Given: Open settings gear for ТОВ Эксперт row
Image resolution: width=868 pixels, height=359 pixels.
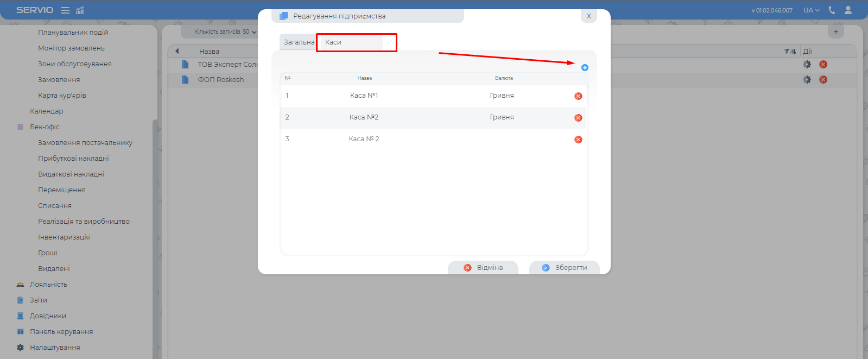Looking at the screenshot, I should 807,65.
